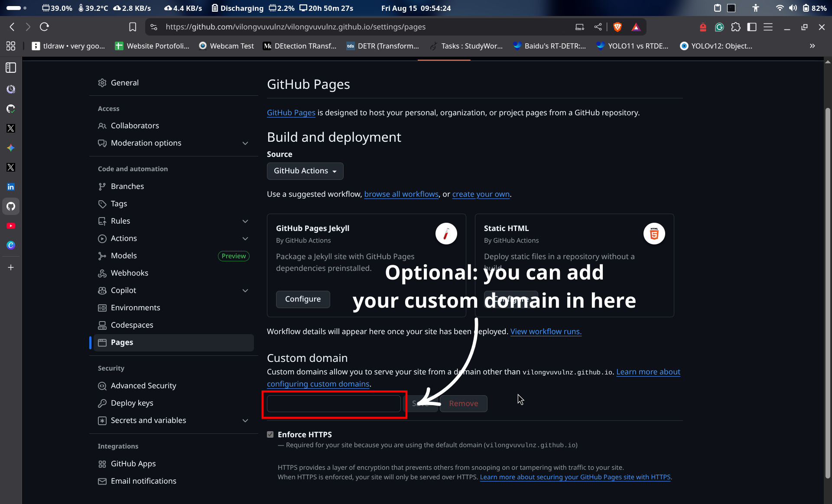Image resolution: width=832 pixels, height=504 pixels.
Task: Open the battery indicator showing 82%
Action: (815, 8)
